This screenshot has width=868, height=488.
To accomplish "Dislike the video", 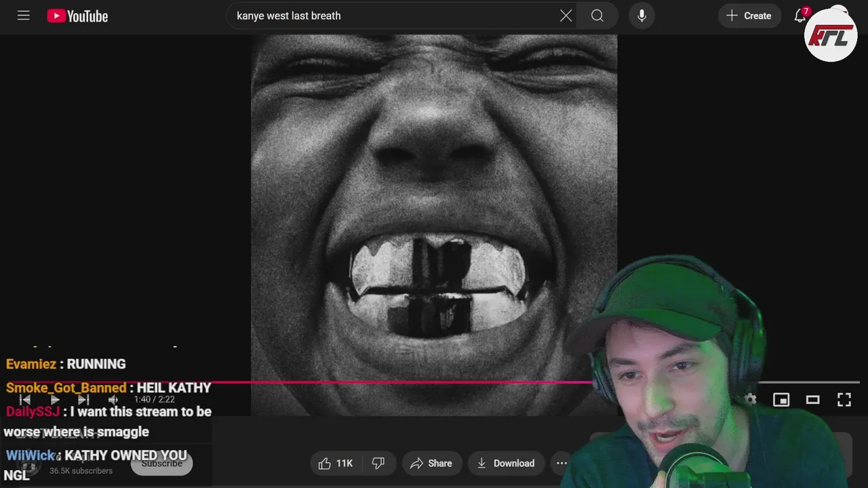I will pos(378,464).
